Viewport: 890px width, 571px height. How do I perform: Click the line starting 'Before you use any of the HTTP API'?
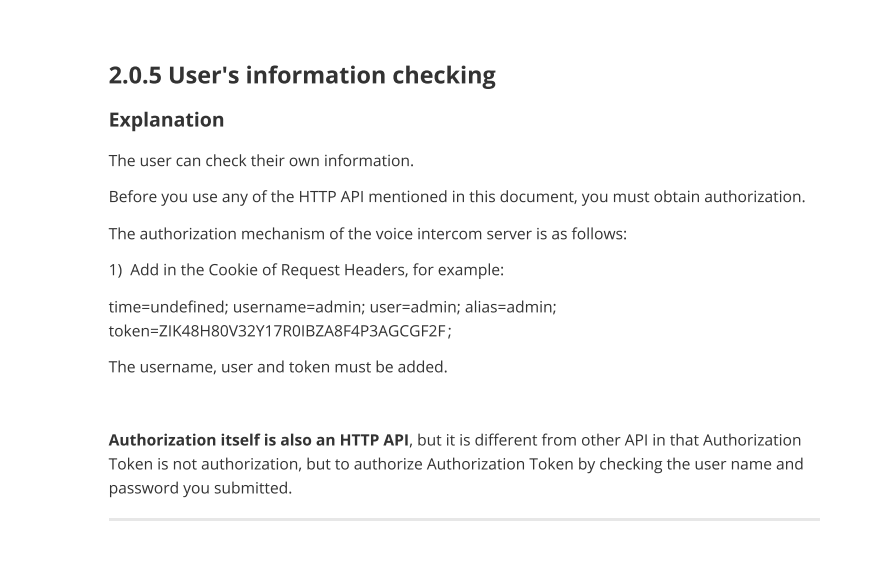click(457, 197)
